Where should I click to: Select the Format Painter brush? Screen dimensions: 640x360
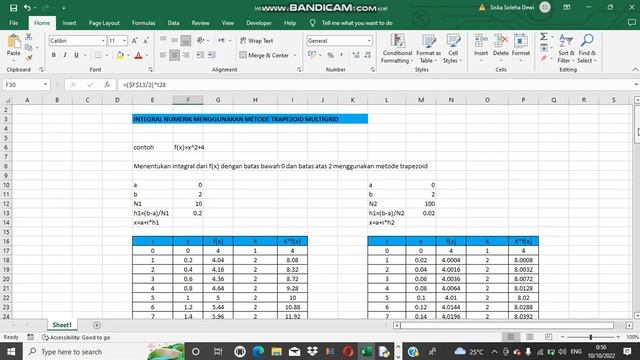[29, 58]
